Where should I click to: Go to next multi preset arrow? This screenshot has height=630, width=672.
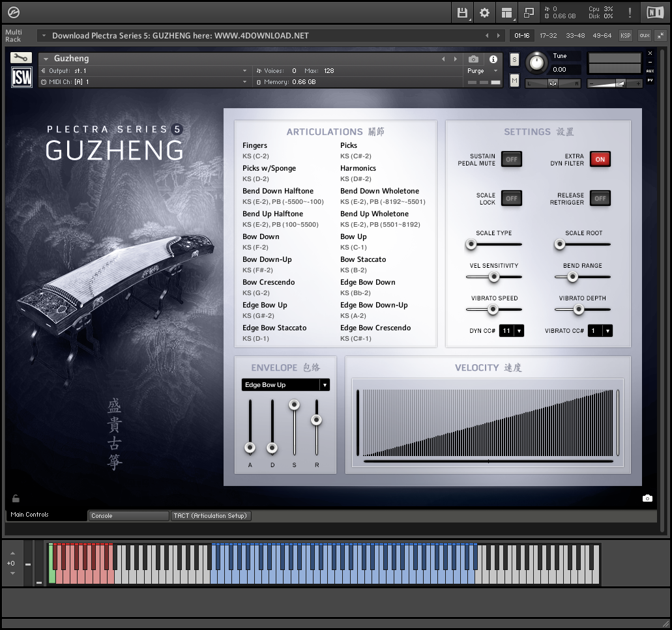pos(498,36)
